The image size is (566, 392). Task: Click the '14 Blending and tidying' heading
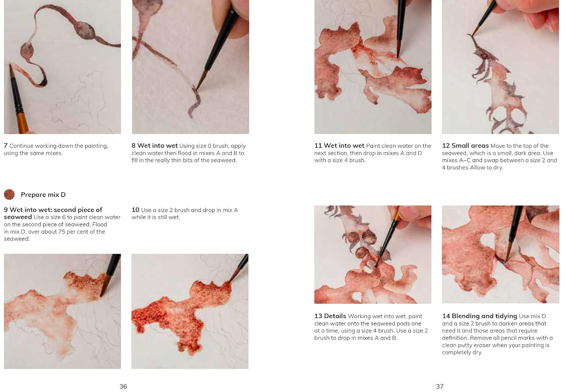click(480, 316)
